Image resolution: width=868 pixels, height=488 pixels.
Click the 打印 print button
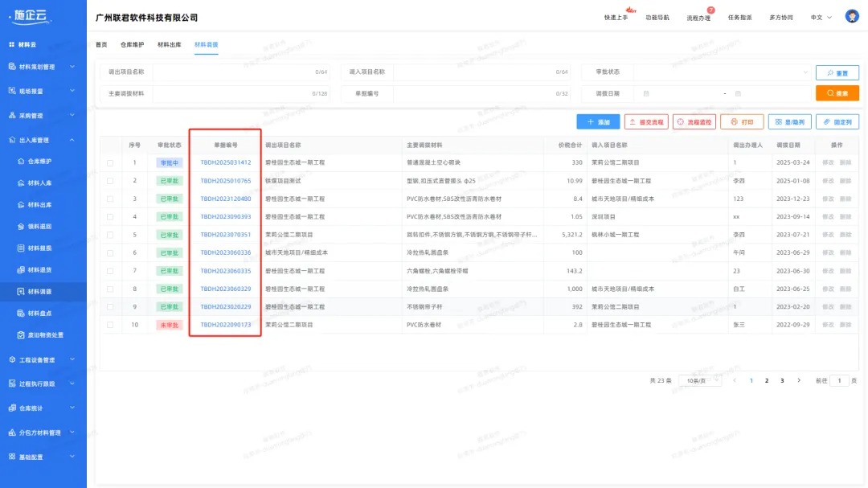point(742,122)
